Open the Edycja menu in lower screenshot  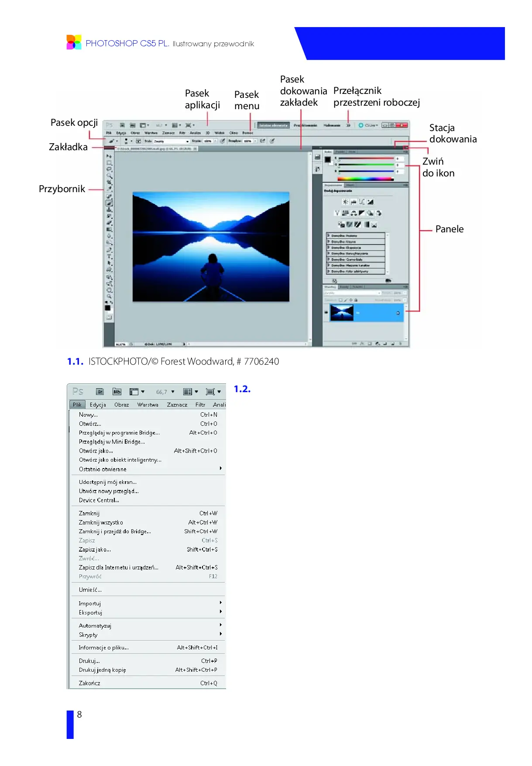click(x=98, y=405)
